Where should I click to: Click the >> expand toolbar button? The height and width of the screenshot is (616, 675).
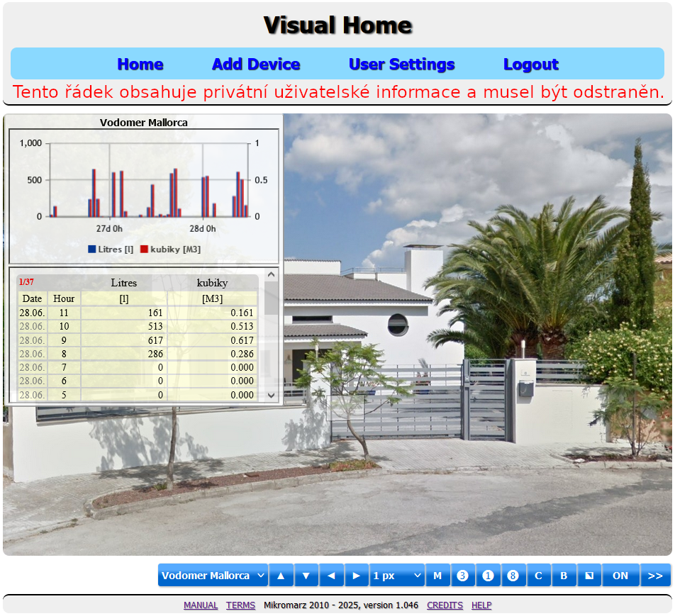[655, 576]
